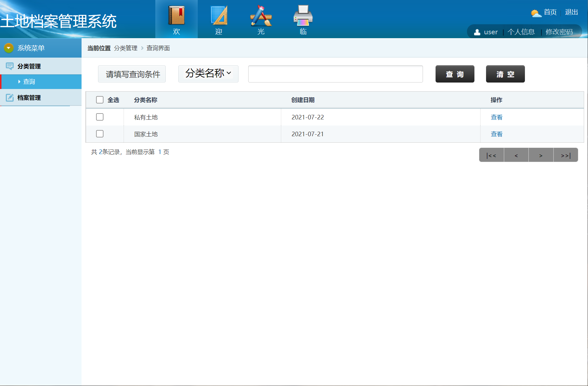The width and height of the screenshot is (588, 386).
Task: Open the 分类名称 dropdown
Action: click(x=208, y=74)
